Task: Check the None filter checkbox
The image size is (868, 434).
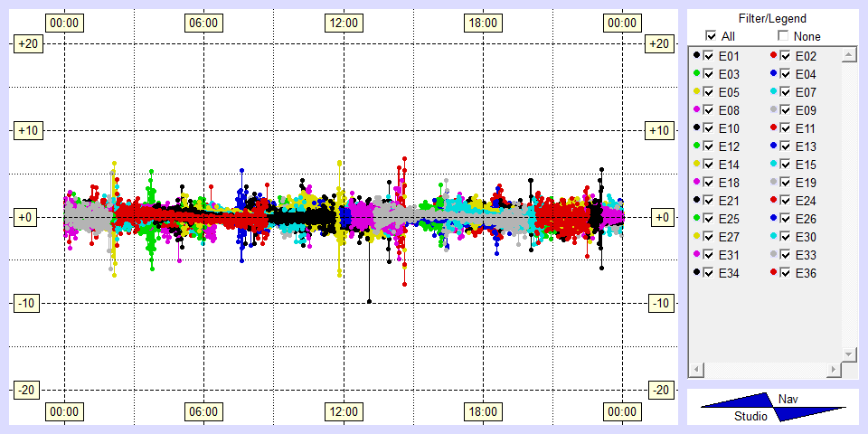Action: click(783, 36)
